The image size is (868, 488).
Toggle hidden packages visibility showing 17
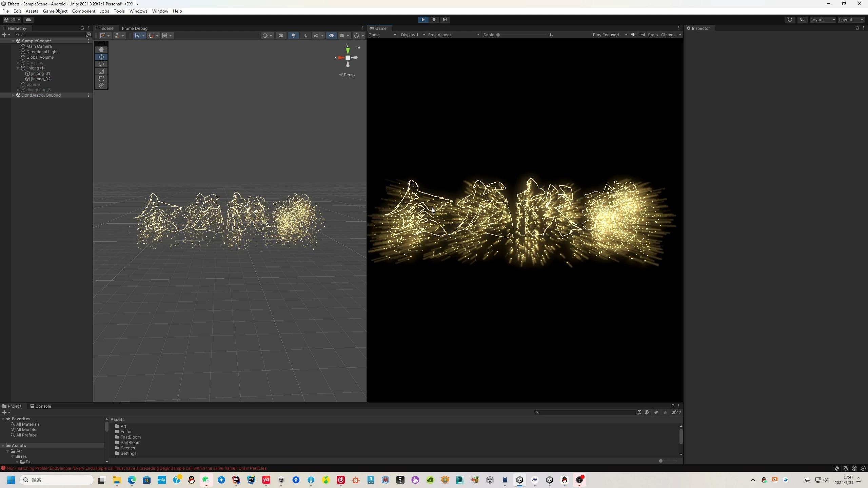tap(676, 412)
